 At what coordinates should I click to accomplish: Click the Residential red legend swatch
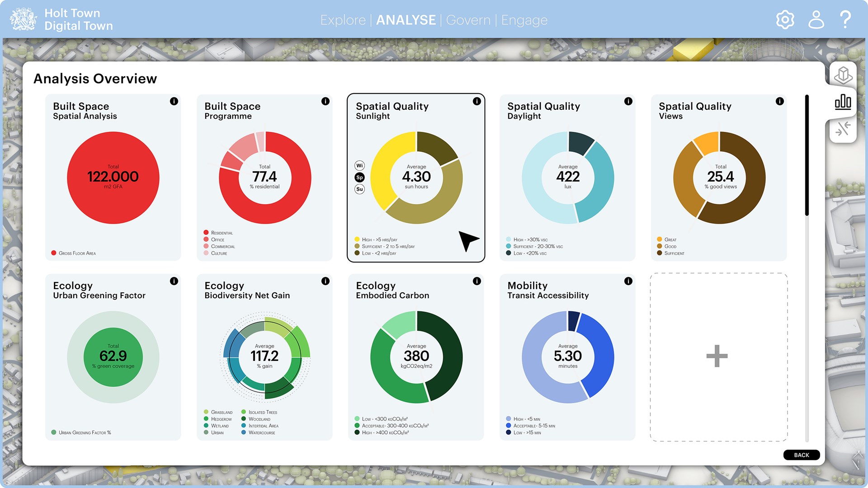[206, 233]
